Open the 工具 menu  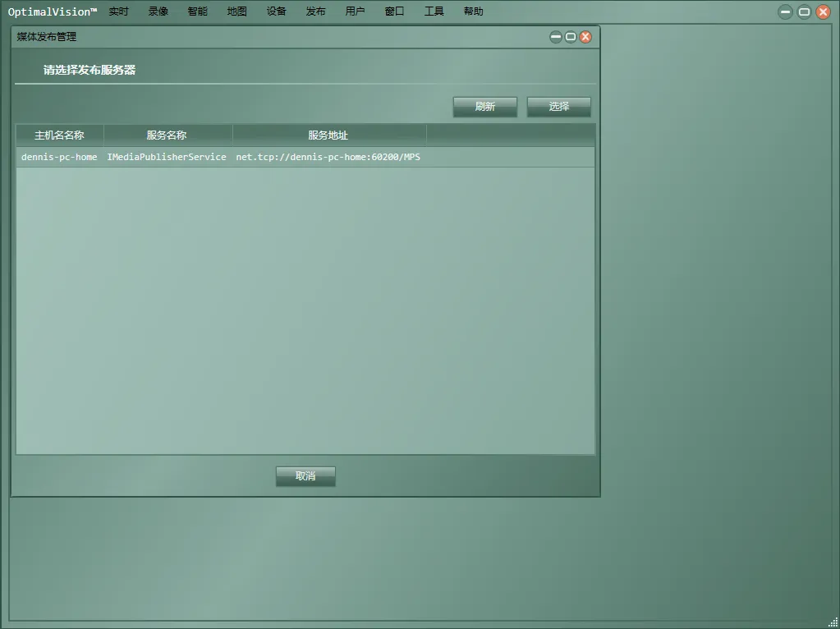click(434, 11)
